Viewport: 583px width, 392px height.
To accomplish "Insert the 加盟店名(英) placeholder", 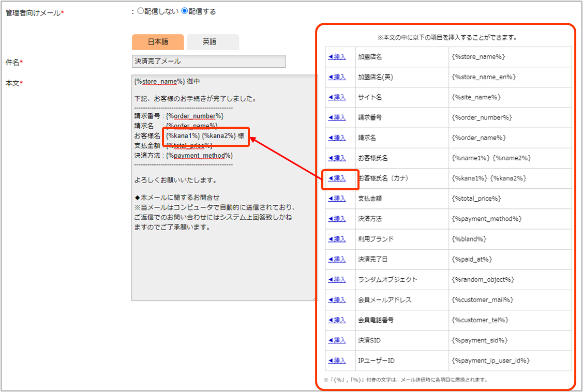I will (x=337, y=77).
